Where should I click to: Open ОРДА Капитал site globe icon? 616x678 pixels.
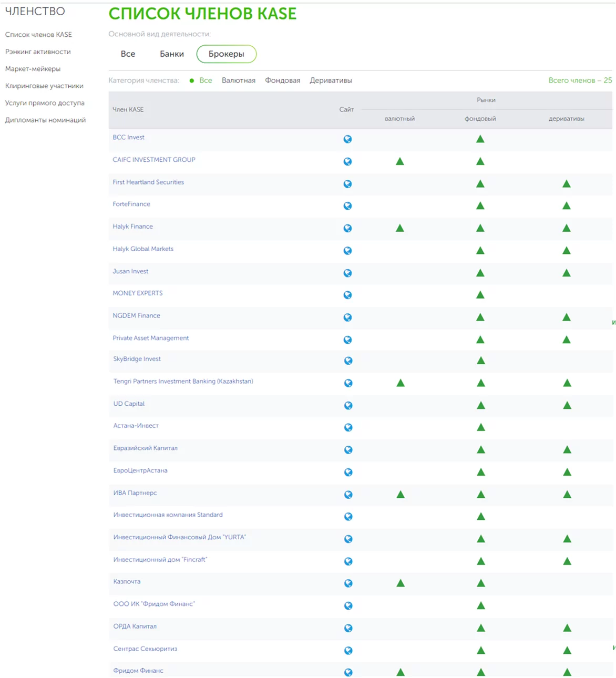(x=348, y=628)
